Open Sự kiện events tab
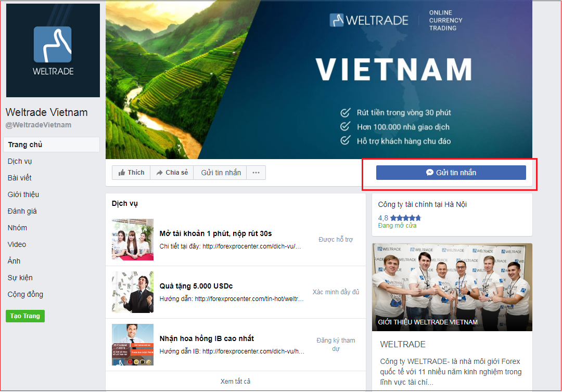Screen dimensions: 562x392 coord(20,278)
